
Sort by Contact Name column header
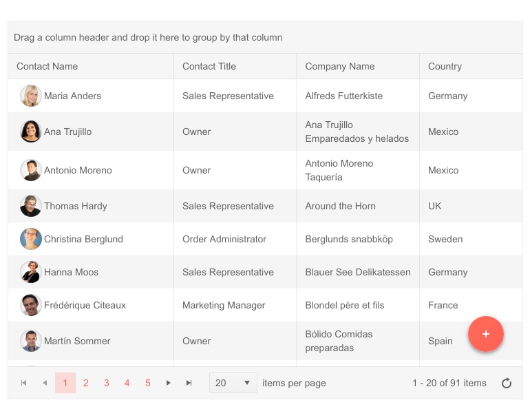[47, 66]
